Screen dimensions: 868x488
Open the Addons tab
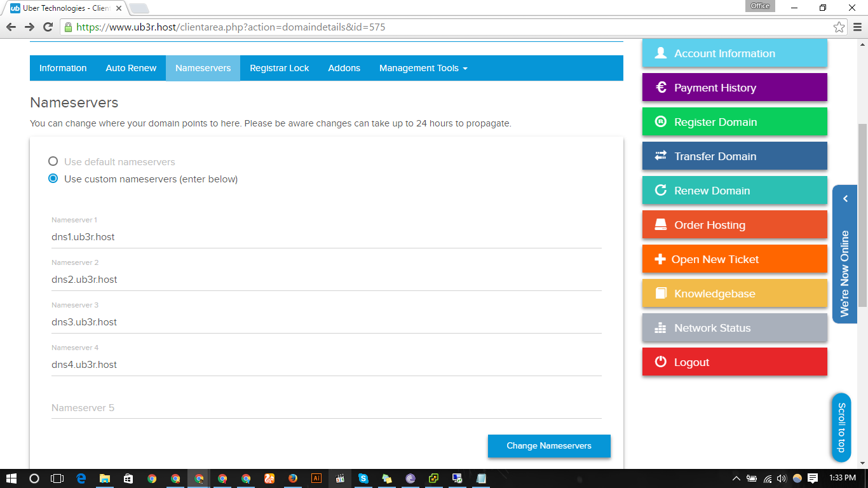pos(344,68)
